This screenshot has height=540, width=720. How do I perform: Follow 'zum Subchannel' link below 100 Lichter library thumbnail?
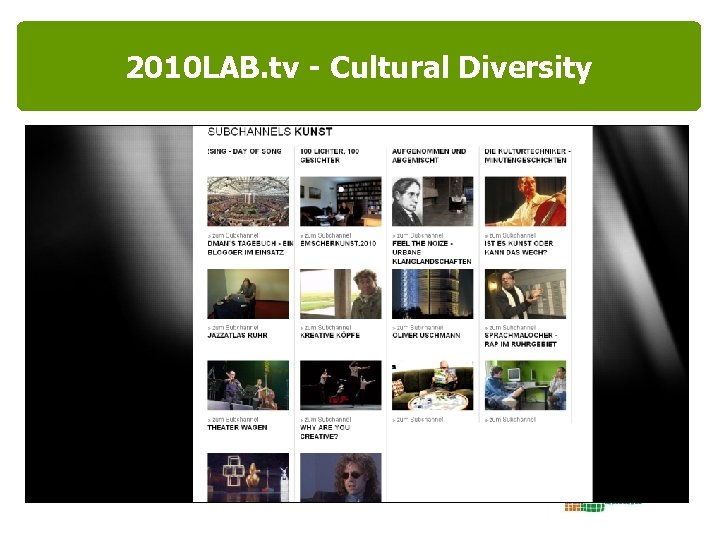tap(326, 236)
